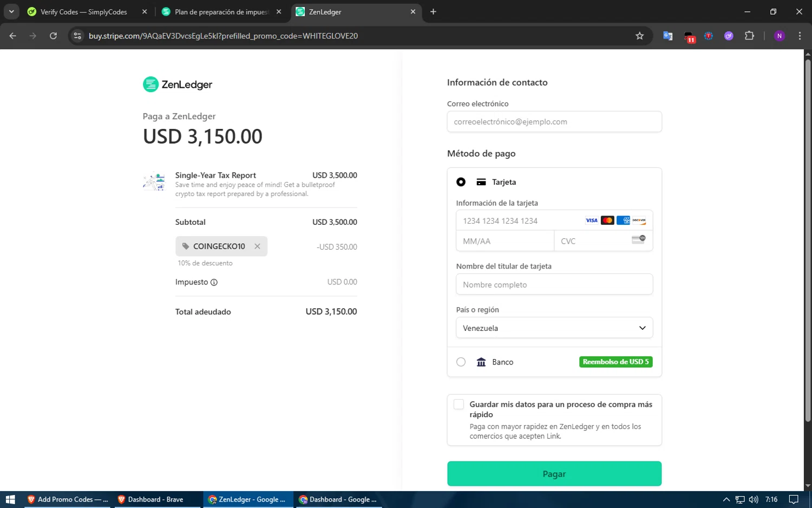Open a new browser tab
Image resolution: width=812 pixels, height=508 pixels.
pos(433,12)
